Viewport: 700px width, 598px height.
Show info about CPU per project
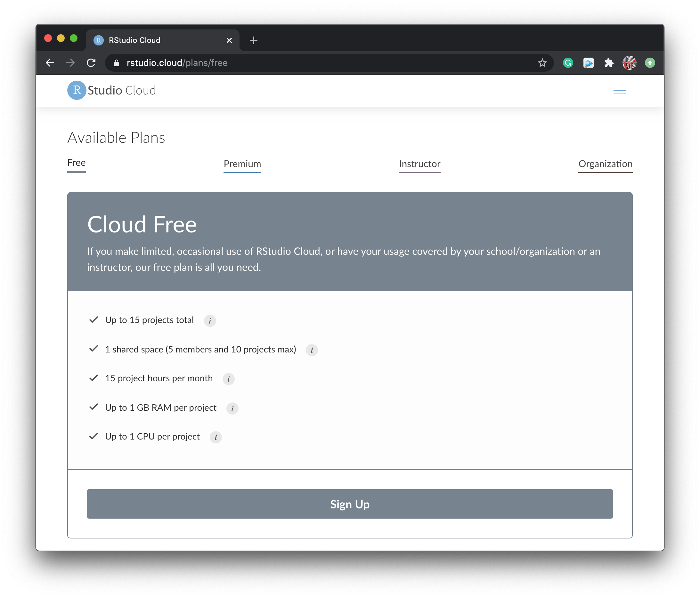[216, 437]
